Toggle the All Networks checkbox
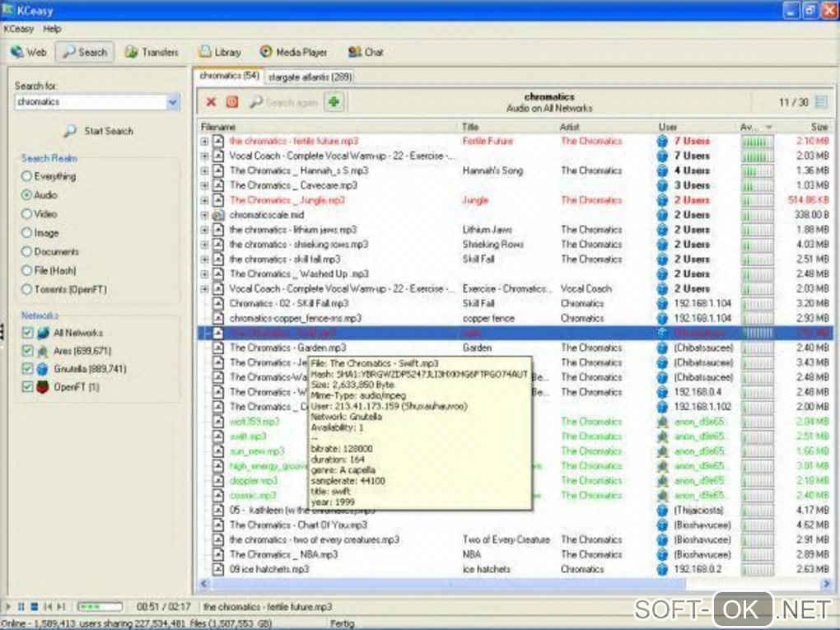This screenshot has height=630, width=840. click(28, 333)
